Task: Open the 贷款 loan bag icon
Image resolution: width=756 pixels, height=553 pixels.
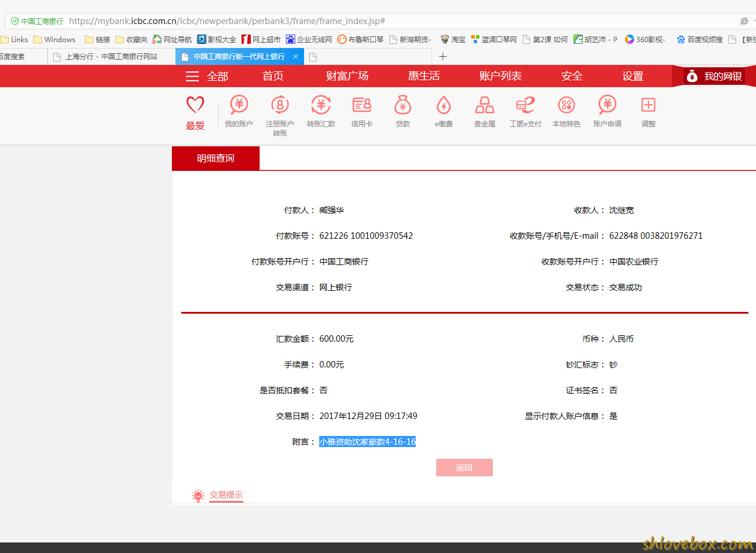Action: point(403,105)
